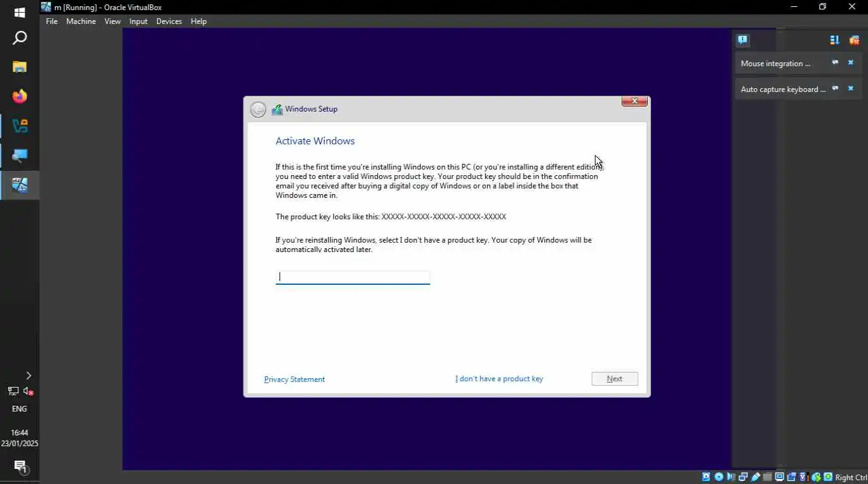The image size is (868, 484).
Task: Open Windows search from the taskbar
Action: point(20,38)
